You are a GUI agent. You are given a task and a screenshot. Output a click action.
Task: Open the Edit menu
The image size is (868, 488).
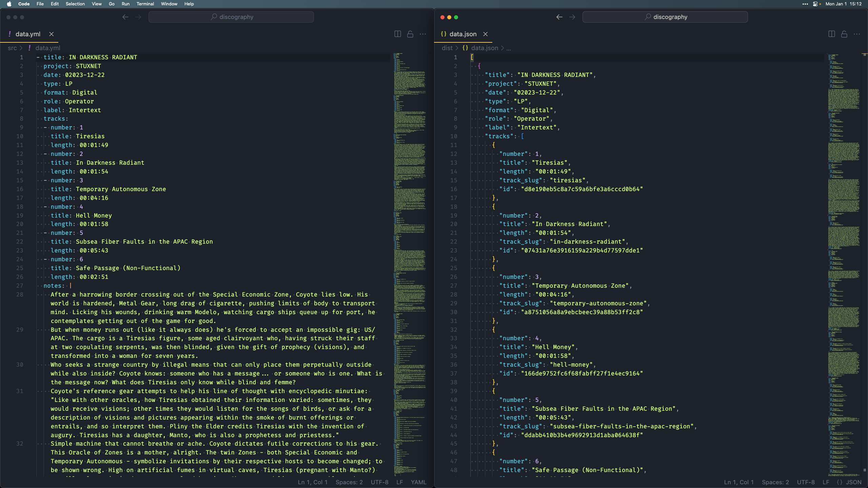tap(55, 4)
